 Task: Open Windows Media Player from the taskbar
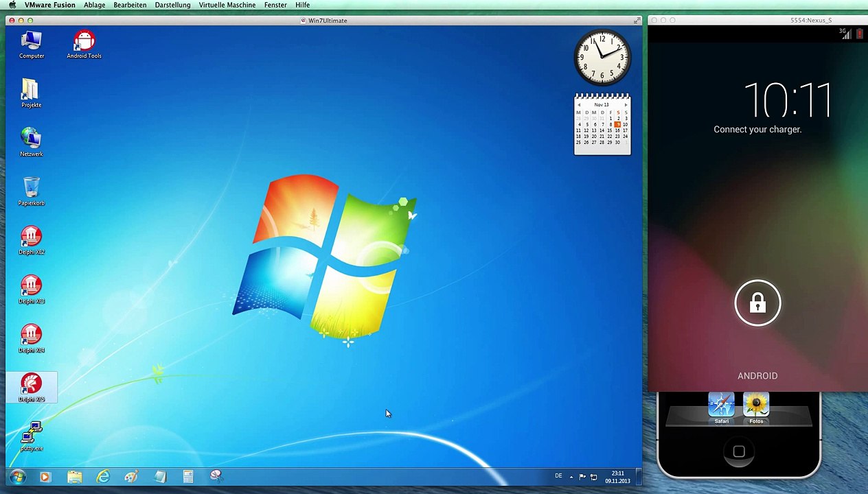(45, 477)
